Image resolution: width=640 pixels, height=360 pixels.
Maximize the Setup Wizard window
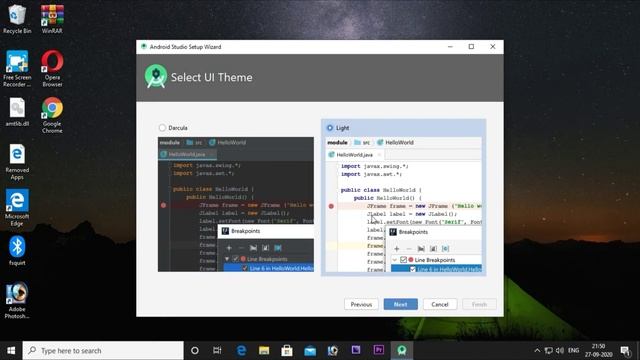pos(471,47)
